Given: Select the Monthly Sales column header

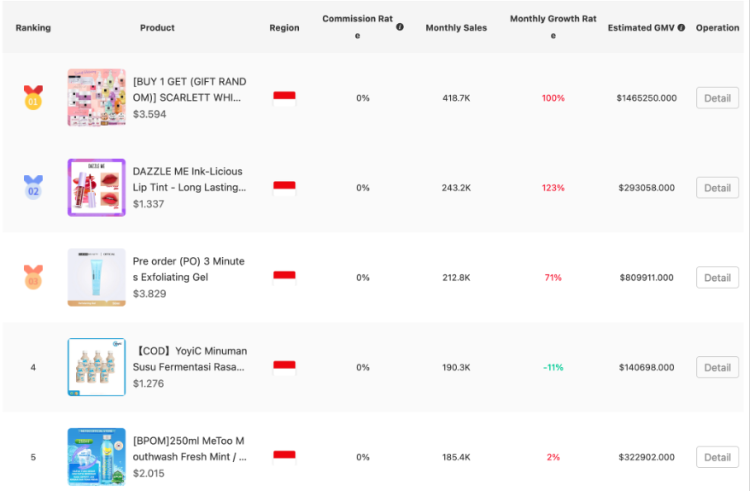Looking at the screenshot, I should [x=456, y=27].
